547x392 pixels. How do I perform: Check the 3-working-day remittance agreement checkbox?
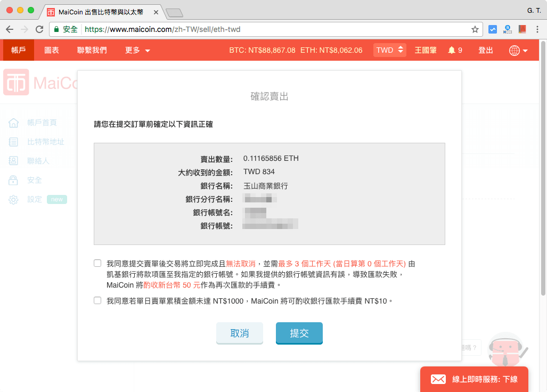[x=97, y=263]
